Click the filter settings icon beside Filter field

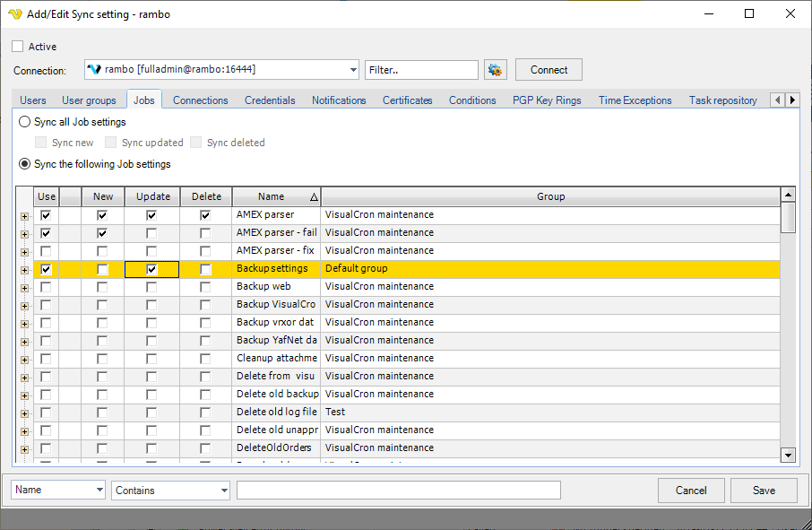tap(496, 70)
